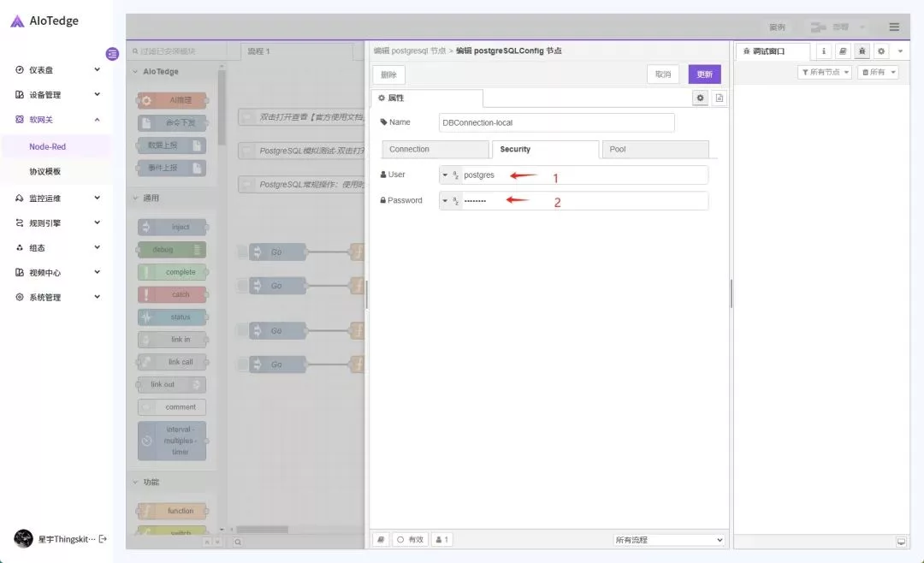Click the 取消 cancel button
The width and height of the screenshot is (924, 563).
(663, 74)
